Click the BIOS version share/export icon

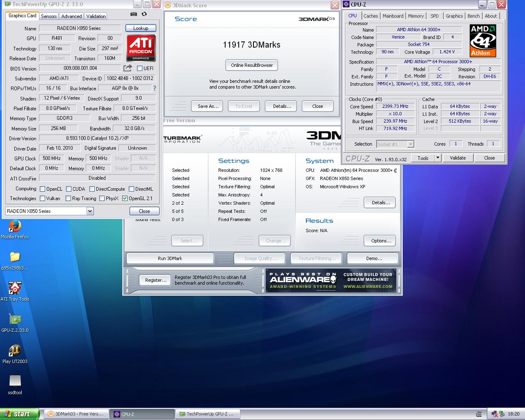coord(128,68)
